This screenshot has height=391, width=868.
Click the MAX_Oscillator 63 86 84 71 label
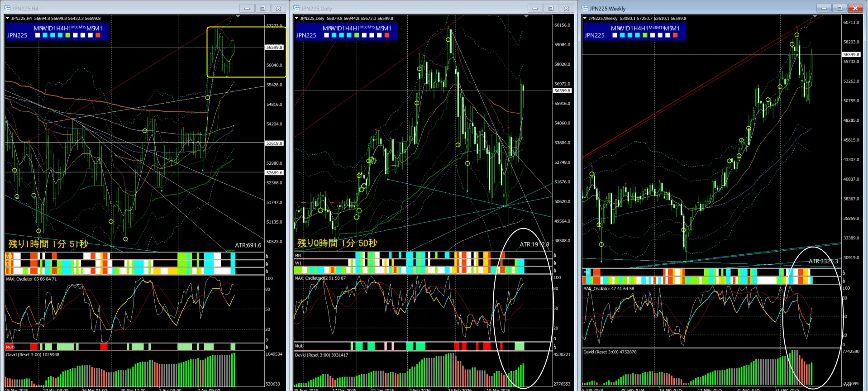(x=32, y=279)
